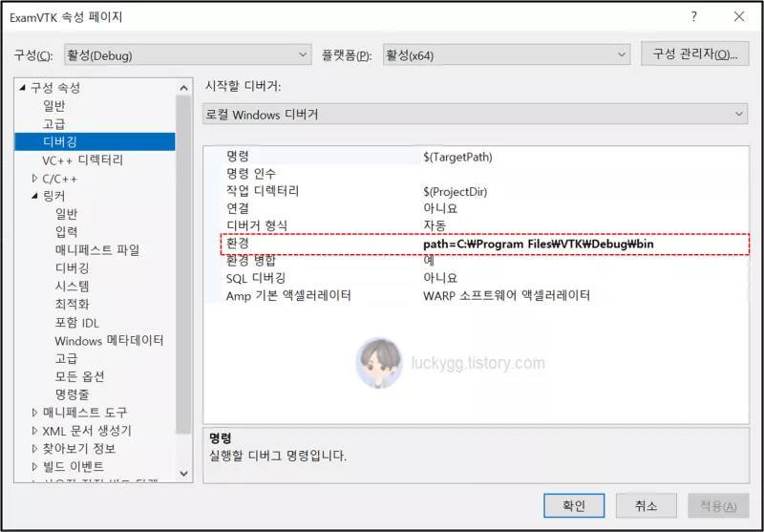Select 일반 under 링커

(x=66, y=213)
